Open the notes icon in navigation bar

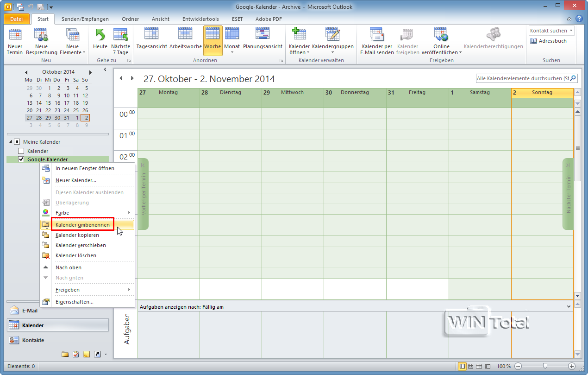tap(87, 354)
